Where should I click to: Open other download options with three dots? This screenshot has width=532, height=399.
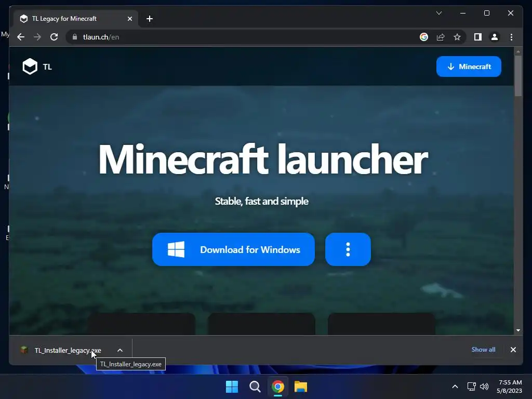click(348, 249)
